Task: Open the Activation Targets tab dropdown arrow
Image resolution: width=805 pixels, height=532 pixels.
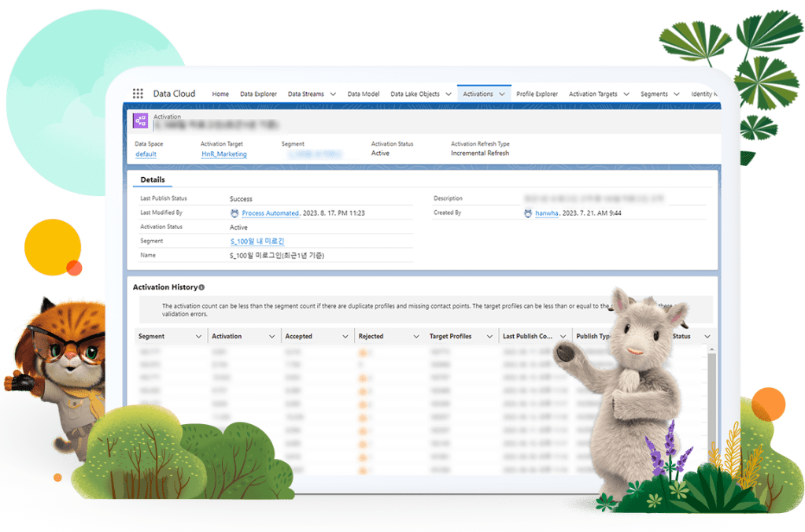Action: click(x=626, y=94)
